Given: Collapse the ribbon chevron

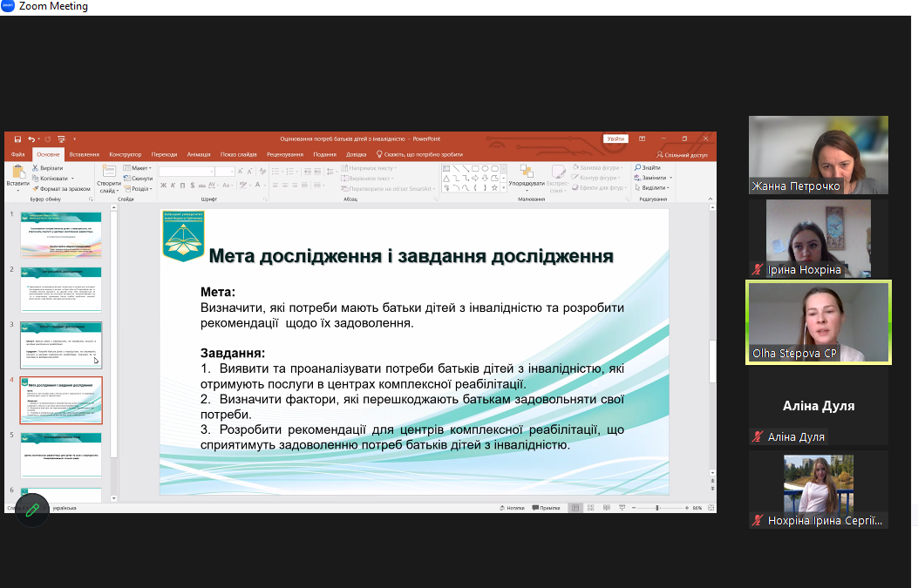Looking at the screenshot, I should (x=711, y=199).
